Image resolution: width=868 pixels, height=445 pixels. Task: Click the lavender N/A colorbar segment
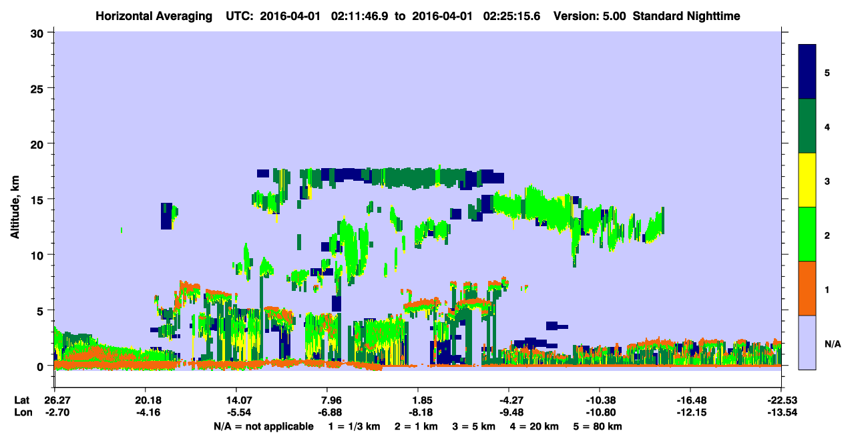807,342
